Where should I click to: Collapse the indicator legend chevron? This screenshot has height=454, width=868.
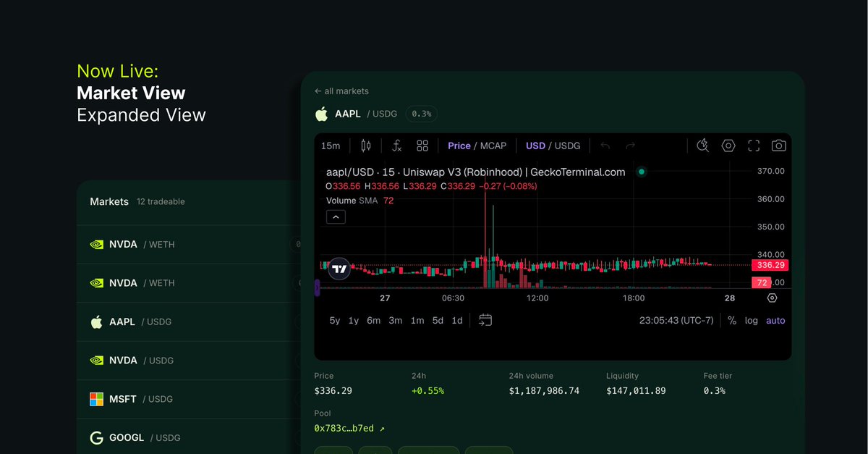pyautogui.click(x=336, y=217)
